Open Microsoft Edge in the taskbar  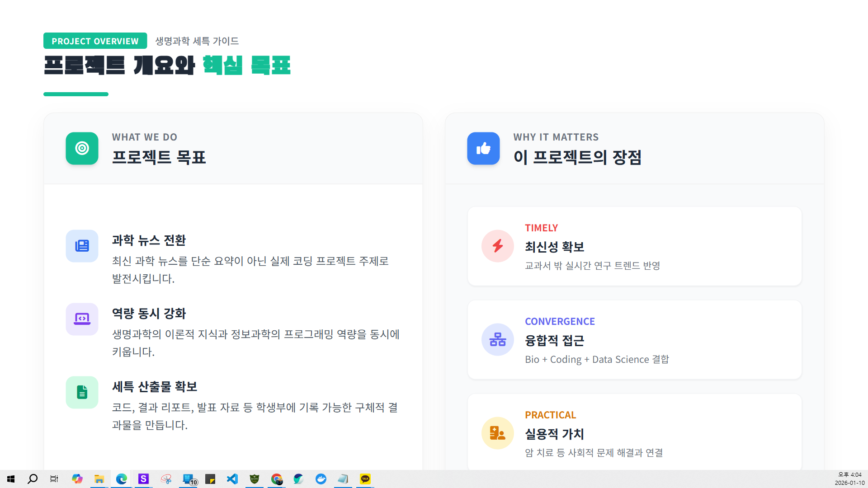121,479
